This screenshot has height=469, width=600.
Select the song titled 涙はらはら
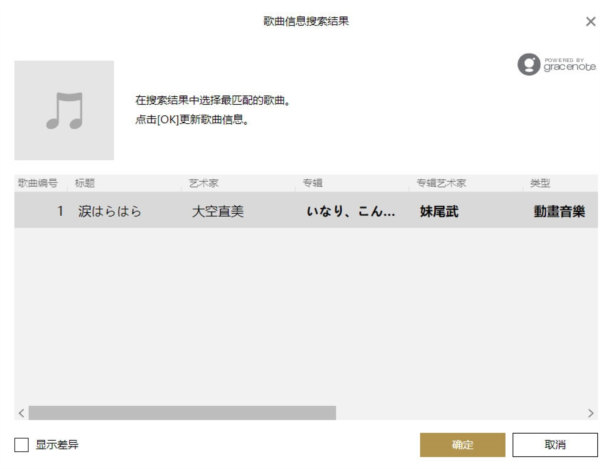coord(110,211)
